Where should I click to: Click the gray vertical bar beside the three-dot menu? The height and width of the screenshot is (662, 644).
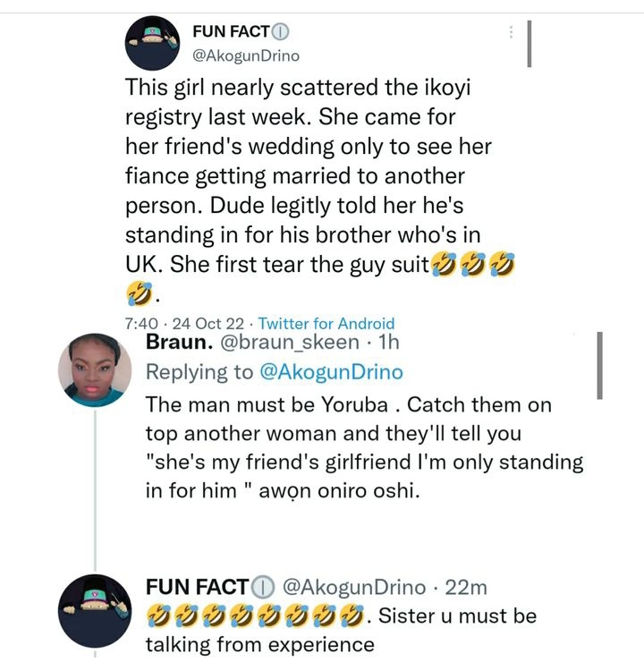coord(530,43)
